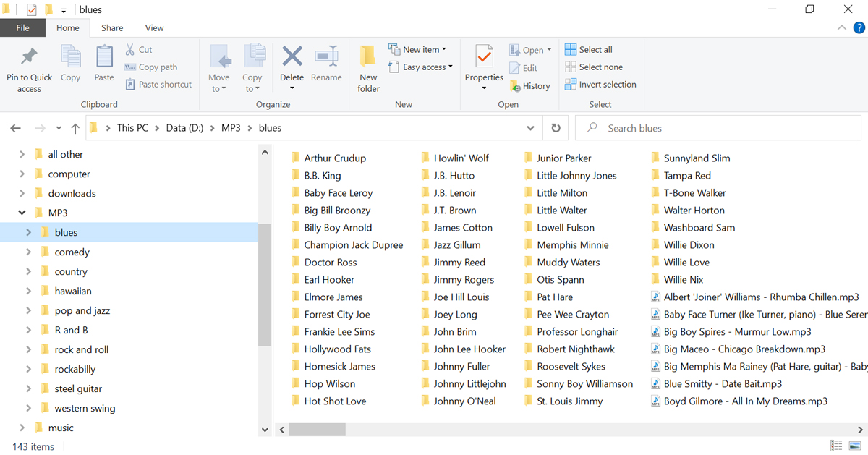Select steel guitar in navigation tree
The image size is (868, 455).
[x=78, y=388]
